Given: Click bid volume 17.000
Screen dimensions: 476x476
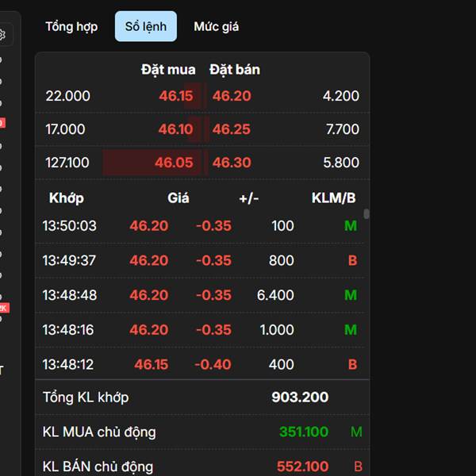Looking at the screenshot, I should [x=65, y=129].
